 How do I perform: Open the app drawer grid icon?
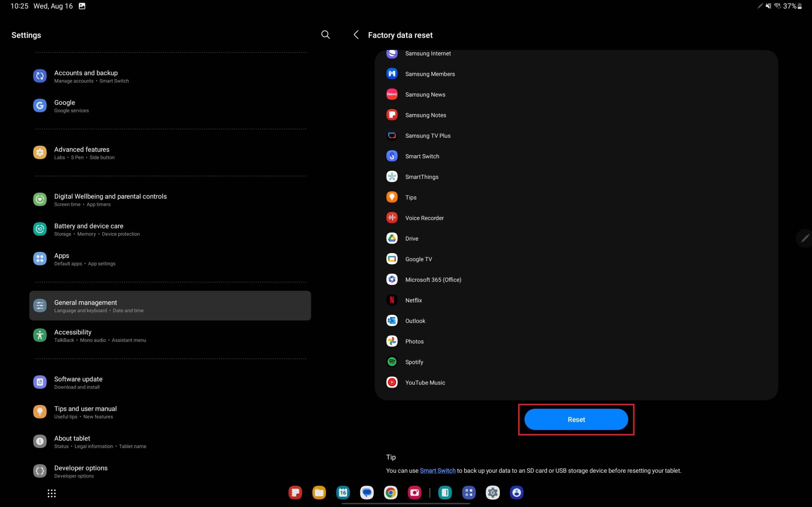pyautogui.click(x=52, y=493)
